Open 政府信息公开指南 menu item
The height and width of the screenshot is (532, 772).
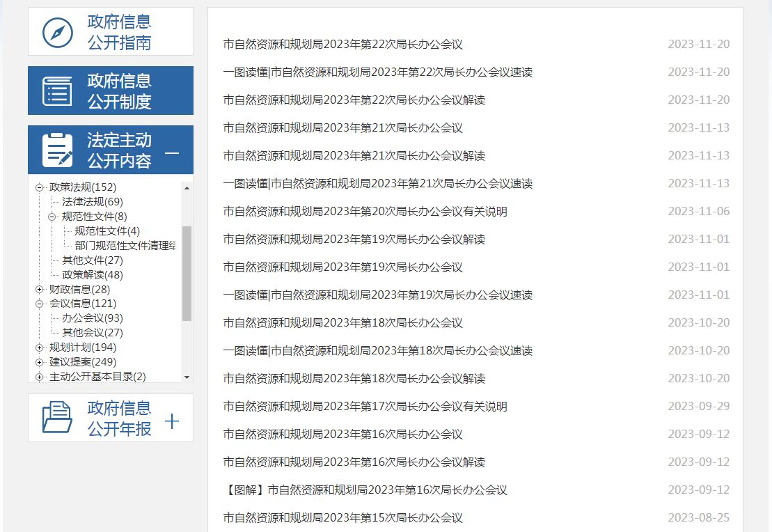pyautogui.click(x=111, y=31)
